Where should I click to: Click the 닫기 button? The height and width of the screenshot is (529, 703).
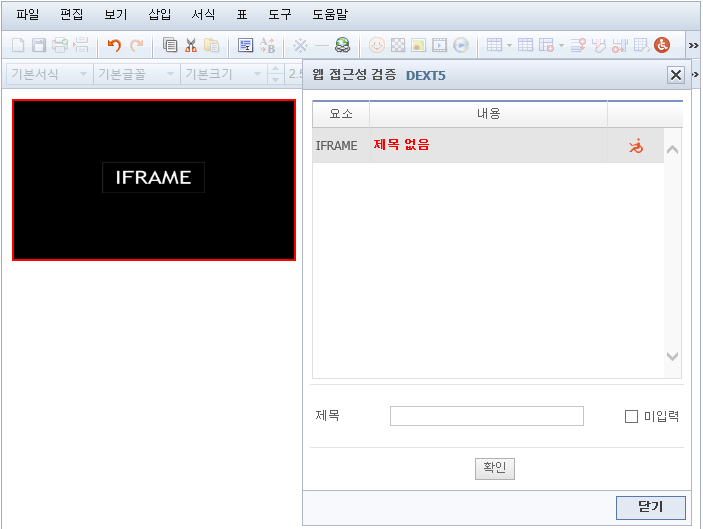pyautogui.click(x=651, y=507)
